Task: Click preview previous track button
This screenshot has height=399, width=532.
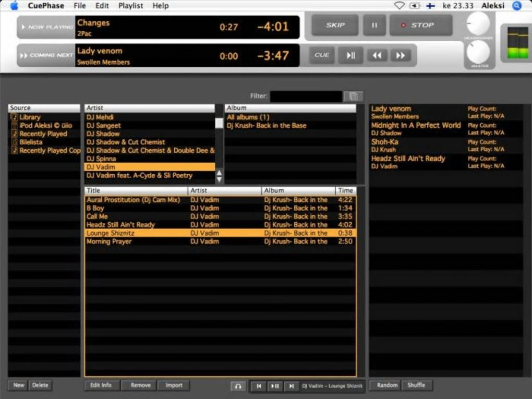Action: (x=259, y=386)
